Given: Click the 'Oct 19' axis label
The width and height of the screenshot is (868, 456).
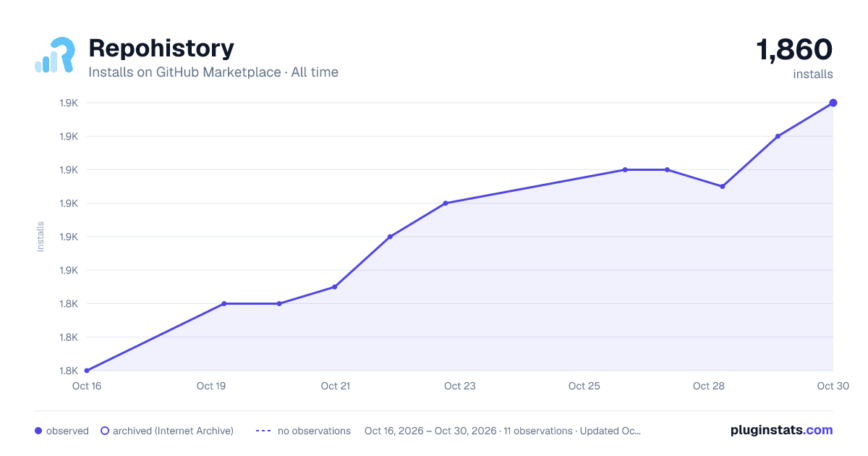Looking at the screenshot, I should [211, 387].
